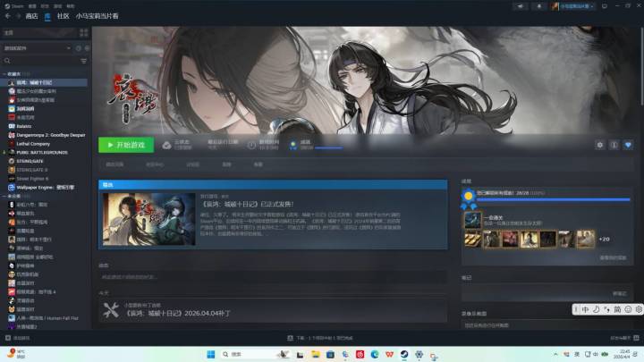644x362 pixels.
Task: Open the account name dropdown
Action: point(573,6)
